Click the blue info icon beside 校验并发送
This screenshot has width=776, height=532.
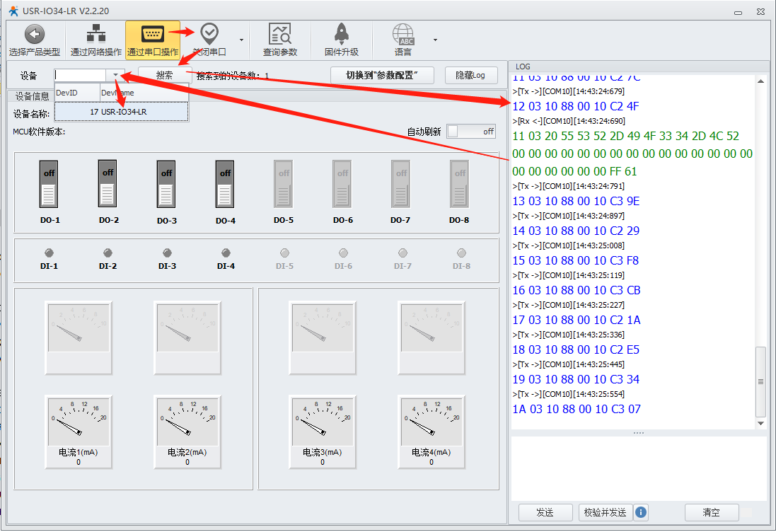[640, 512]
